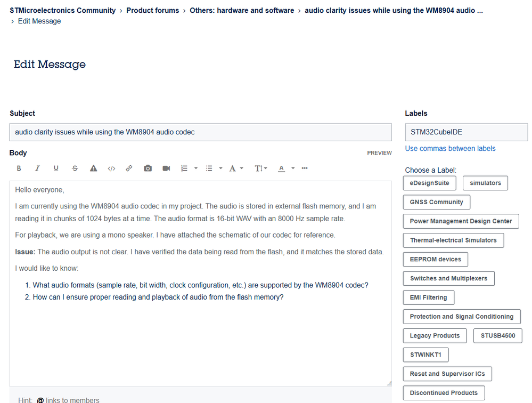Viewport: 532px width, 403px height.
Task: Select the eDesignSuite label
Action: [x=430, y=183]
